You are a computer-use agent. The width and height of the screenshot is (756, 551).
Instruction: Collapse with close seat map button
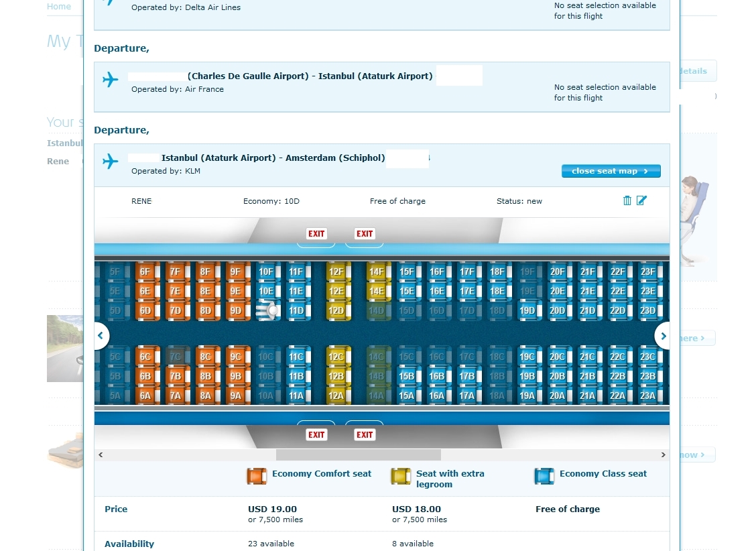[x=611, y=171]
